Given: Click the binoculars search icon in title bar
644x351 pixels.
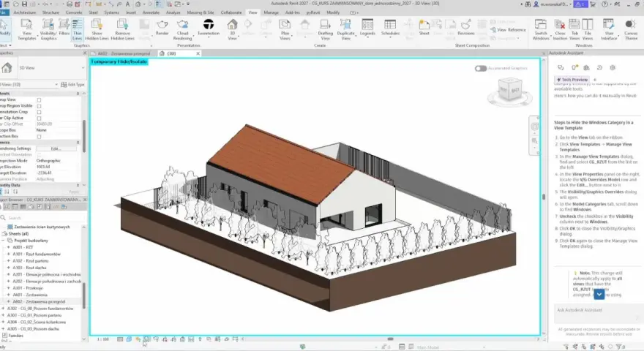Looking at the screenshot, I should click(x=528, y=4).
